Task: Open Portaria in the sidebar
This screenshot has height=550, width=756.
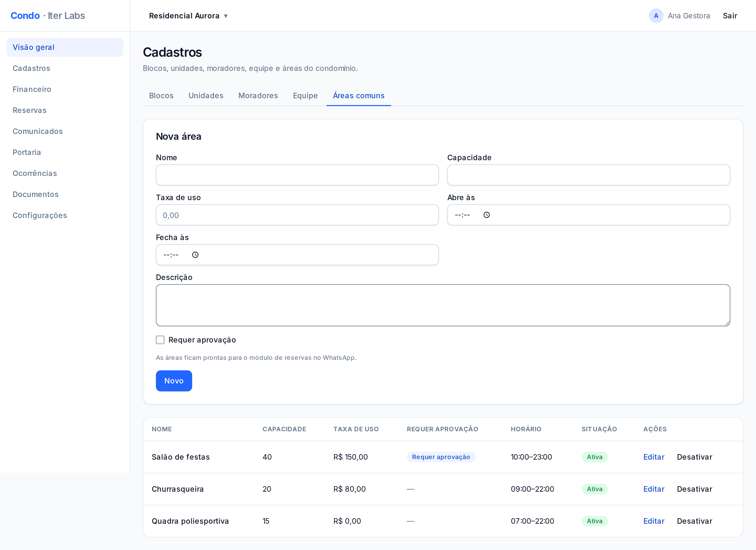Action: pyautogui.click(x=65, y=152)
